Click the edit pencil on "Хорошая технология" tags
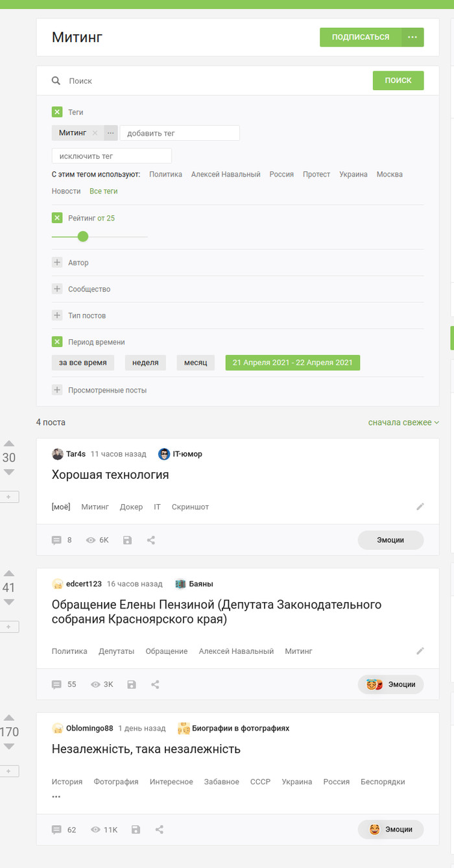Viewport: 454px width, 868px height. pyautogui.click(x=420, y=507)
